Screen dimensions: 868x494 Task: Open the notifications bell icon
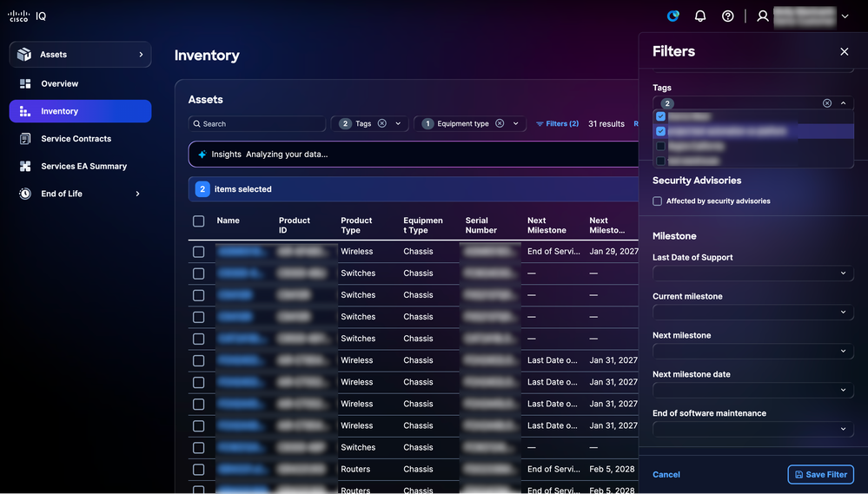700,16
